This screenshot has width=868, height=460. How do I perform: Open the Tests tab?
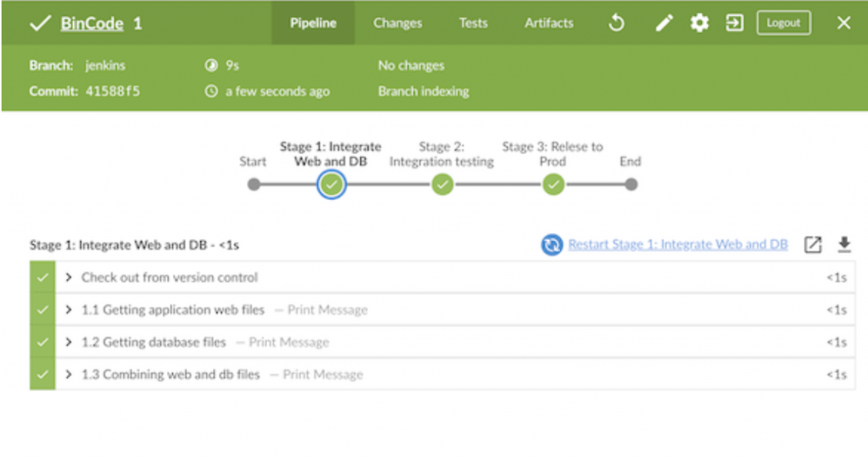pyautogui.click(x=473, y=23)
